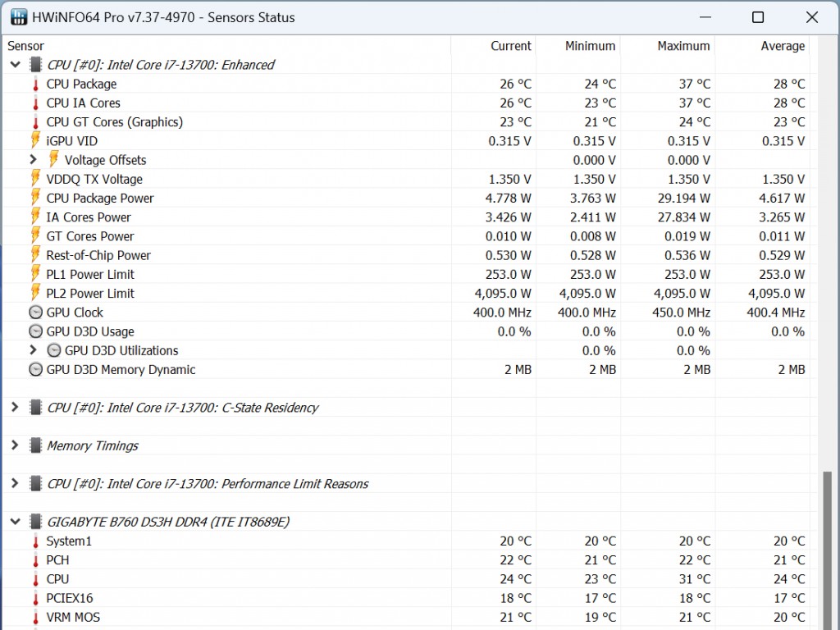
Task: Click the lightning icon beside GT Cores Power
Action: pyautogui.click(x=35, y=235)
